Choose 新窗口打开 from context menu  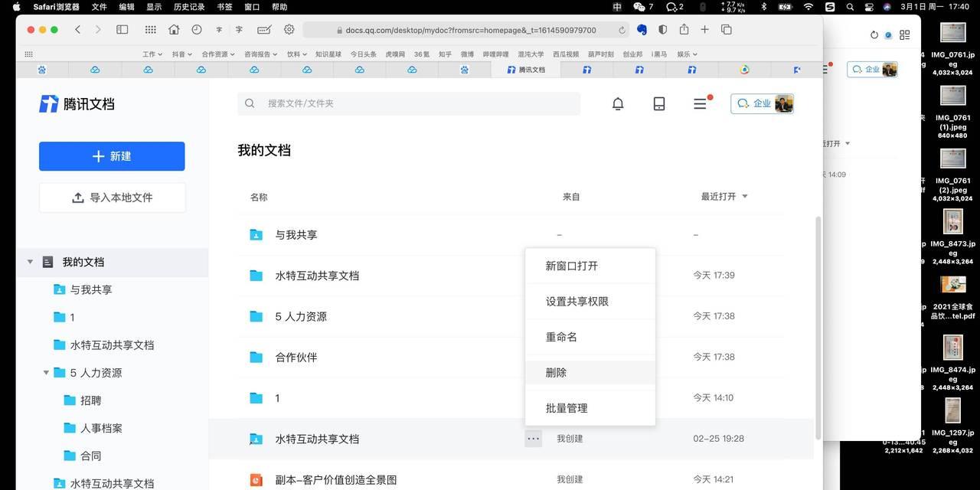tap(590, 266)
